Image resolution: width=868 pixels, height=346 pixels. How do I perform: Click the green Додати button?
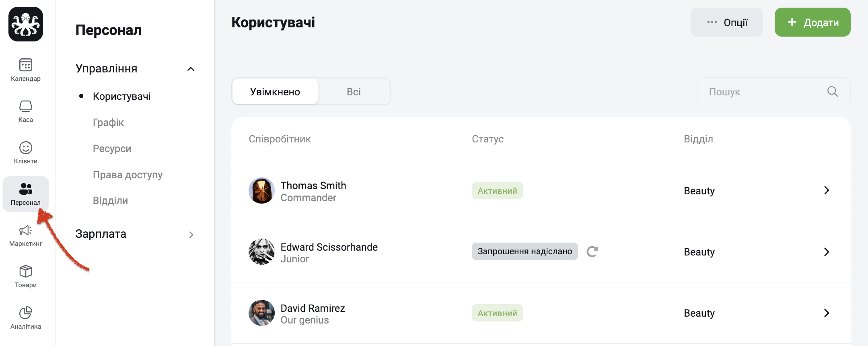tap(812, 22)
